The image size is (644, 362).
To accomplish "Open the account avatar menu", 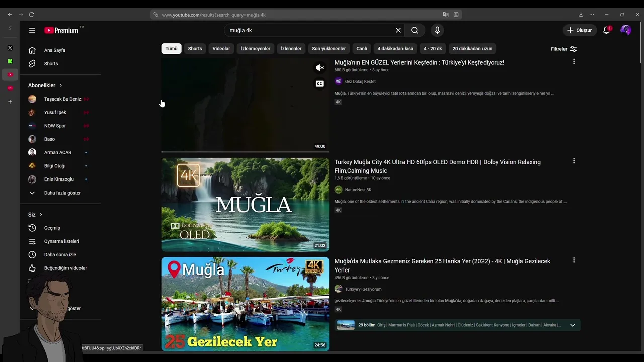I will (x=626, y=30).
